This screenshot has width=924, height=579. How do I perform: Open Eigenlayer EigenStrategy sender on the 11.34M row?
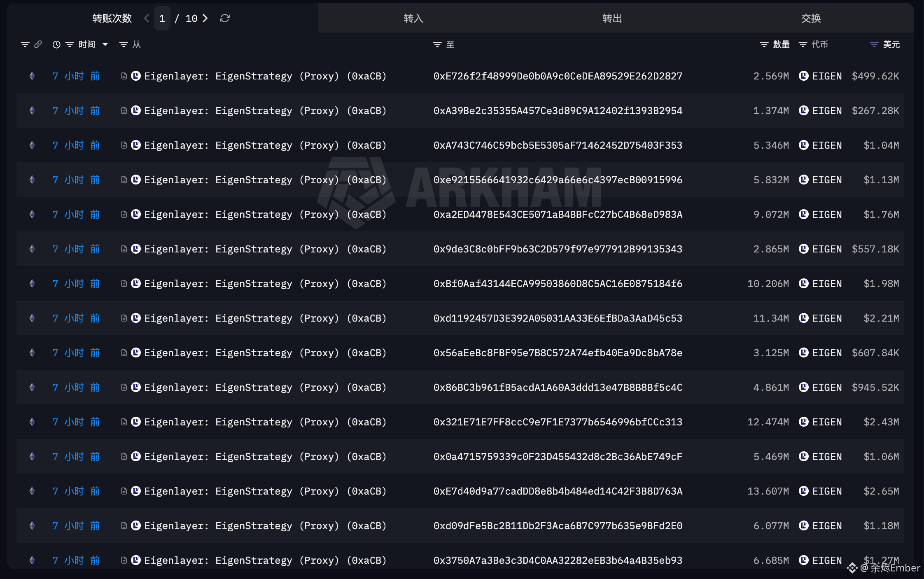(x=265, y=318)
